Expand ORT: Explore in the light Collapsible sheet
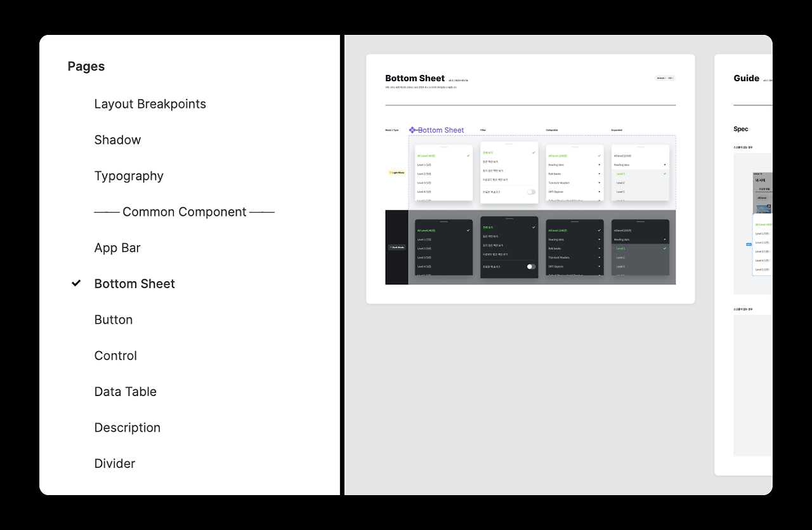812x530 pixels. click(x=599, y=192)
